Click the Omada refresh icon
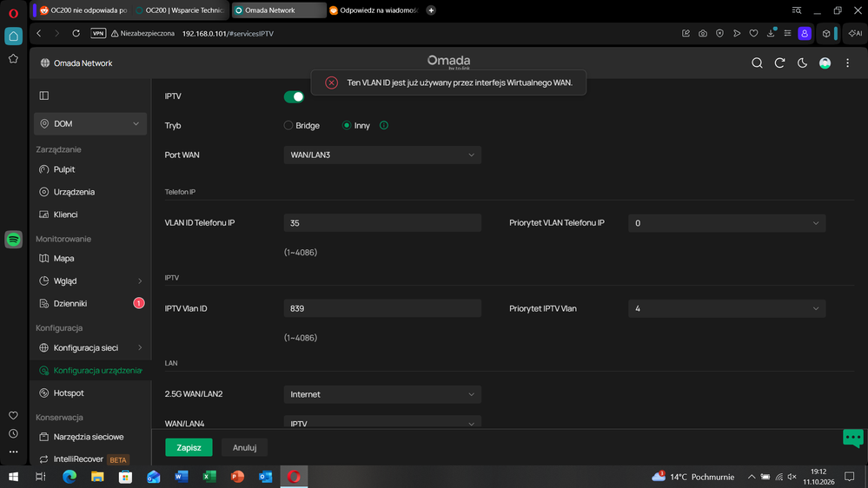This screenshot has width=868, height=488. coord(779,63)
